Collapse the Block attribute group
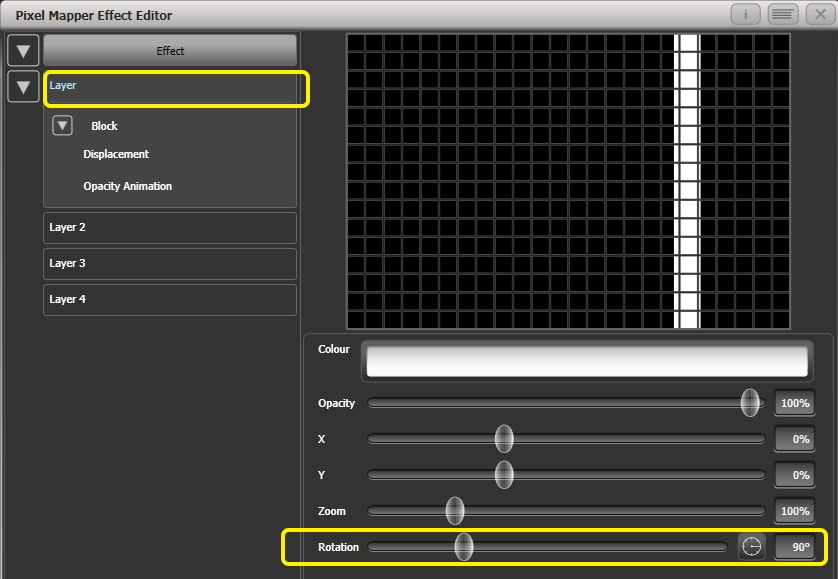Viewport: 838px width, 579px height. tap(62, 125)
